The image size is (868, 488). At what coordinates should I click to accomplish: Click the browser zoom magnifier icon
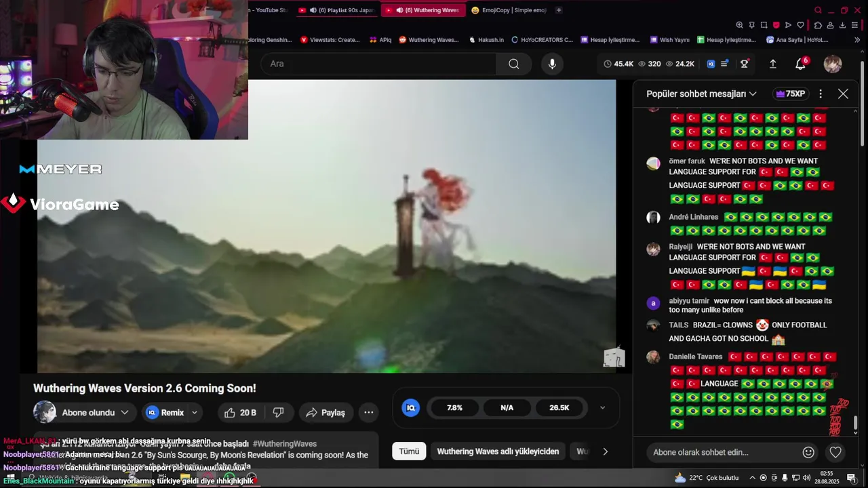(739, 25)
